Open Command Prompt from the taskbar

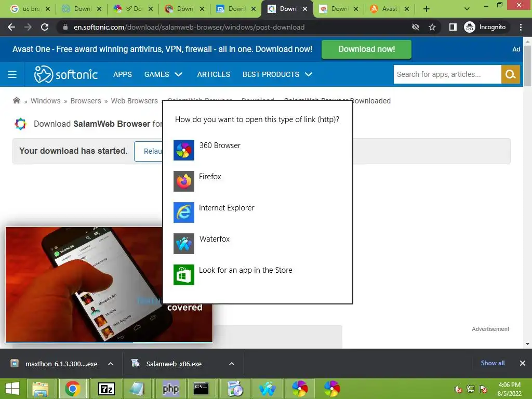click(201, 389)
